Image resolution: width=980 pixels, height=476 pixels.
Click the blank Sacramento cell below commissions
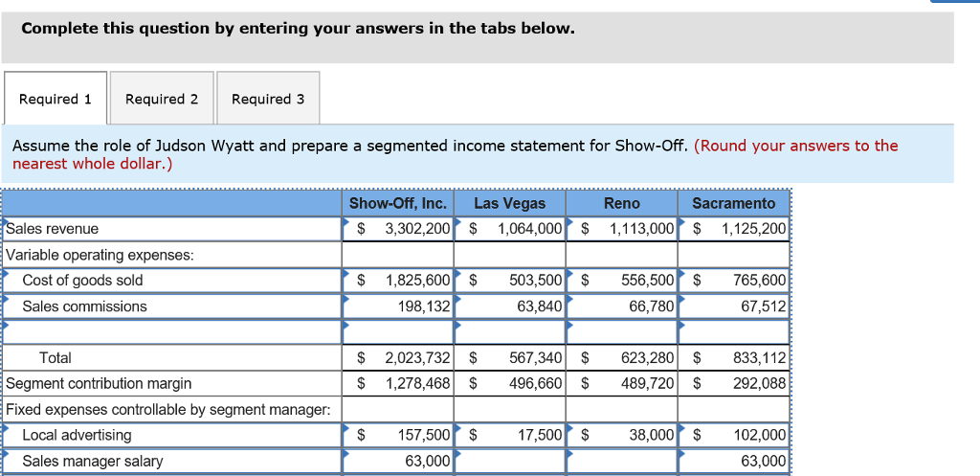tap(734, 332)
